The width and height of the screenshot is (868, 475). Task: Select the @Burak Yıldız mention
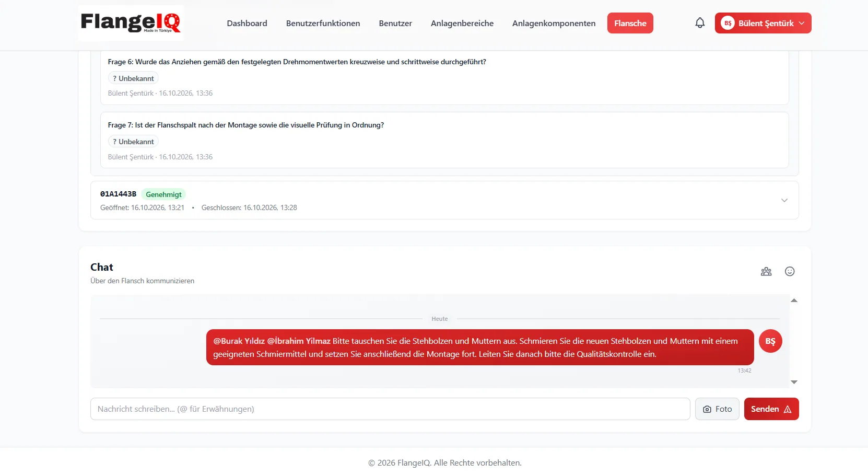tap(239, 341)
